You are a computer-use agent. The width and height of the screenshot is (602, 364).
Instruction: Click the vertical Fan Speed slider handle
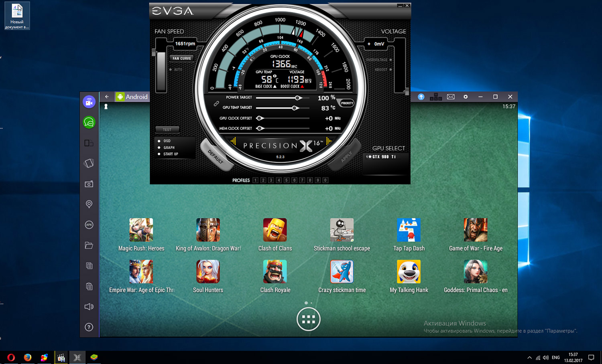154,53
